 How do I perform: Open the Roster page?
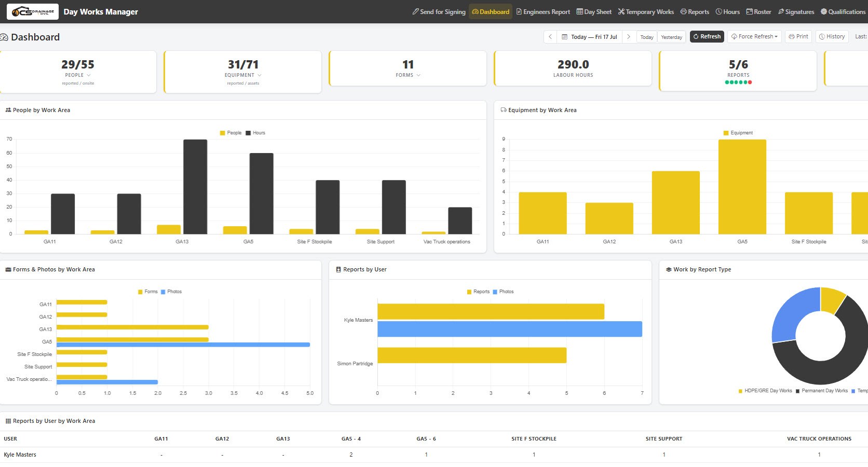pyautogui.click(x=758, y=11)
